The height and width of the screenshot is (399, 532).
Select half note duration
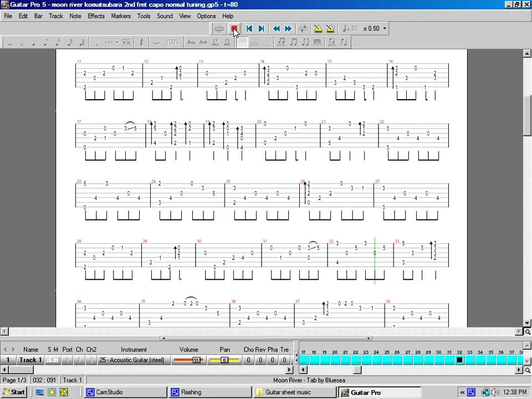pos(22,43)
